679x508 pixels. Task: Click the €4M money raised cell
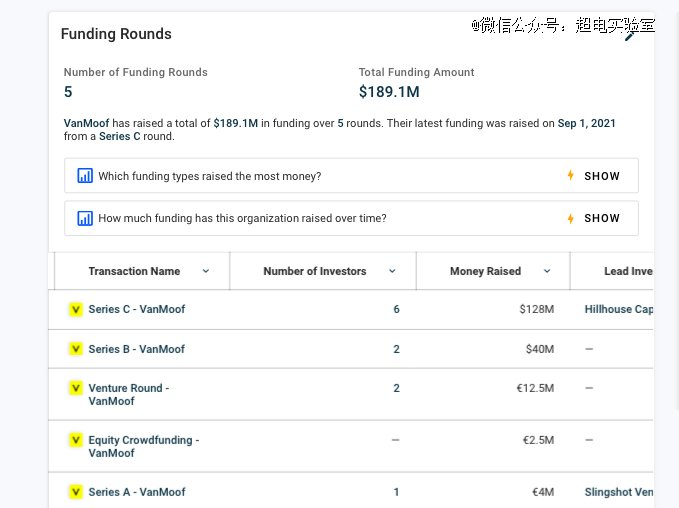pyautogui.click(x=543, y=492)
